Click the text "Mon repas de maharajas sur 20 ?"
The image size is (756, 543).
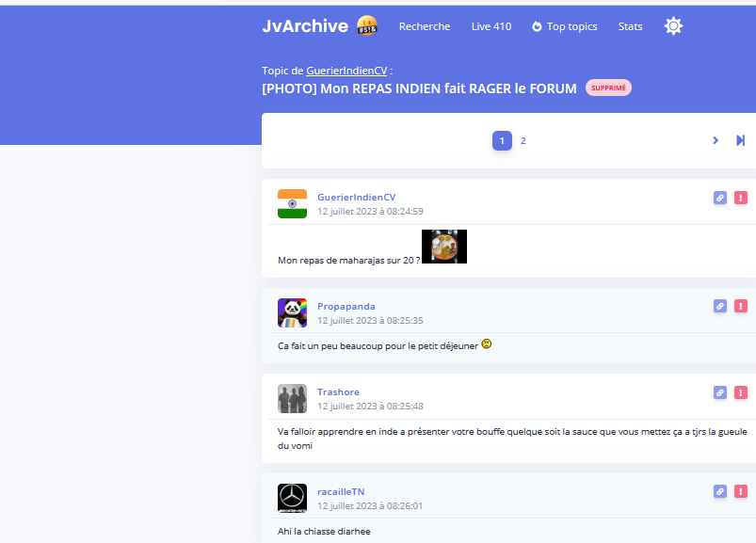tap(348, 261)
